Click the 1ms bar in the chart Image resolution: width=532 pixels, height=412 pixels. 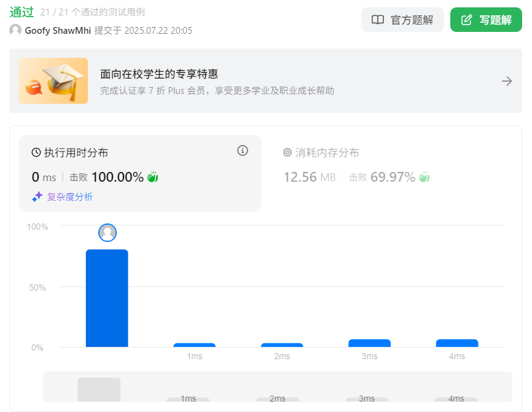194,345
